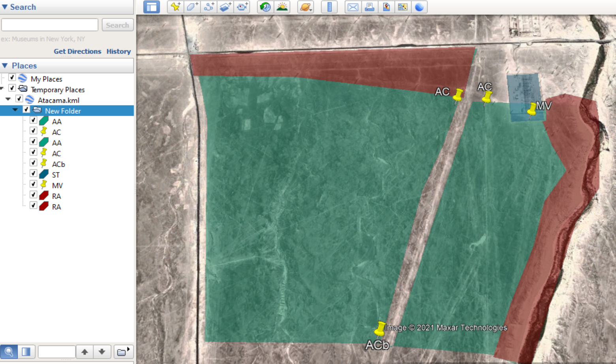Select the Ruler measurement tool
The image size is (616, 364).
(329, 7)
